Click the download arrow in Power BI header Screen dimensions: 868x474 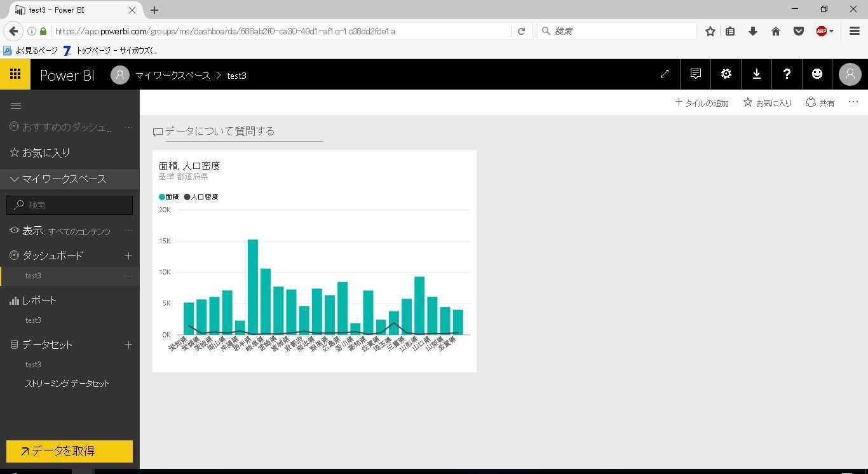click(757, 74)
